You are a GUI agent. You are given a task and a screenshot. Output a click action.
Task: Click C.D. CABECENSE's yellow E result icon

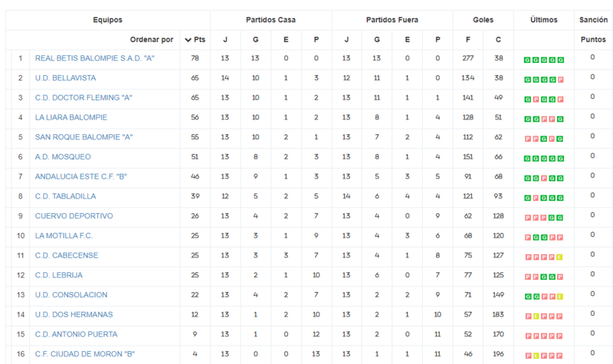(x=560, y=257)
